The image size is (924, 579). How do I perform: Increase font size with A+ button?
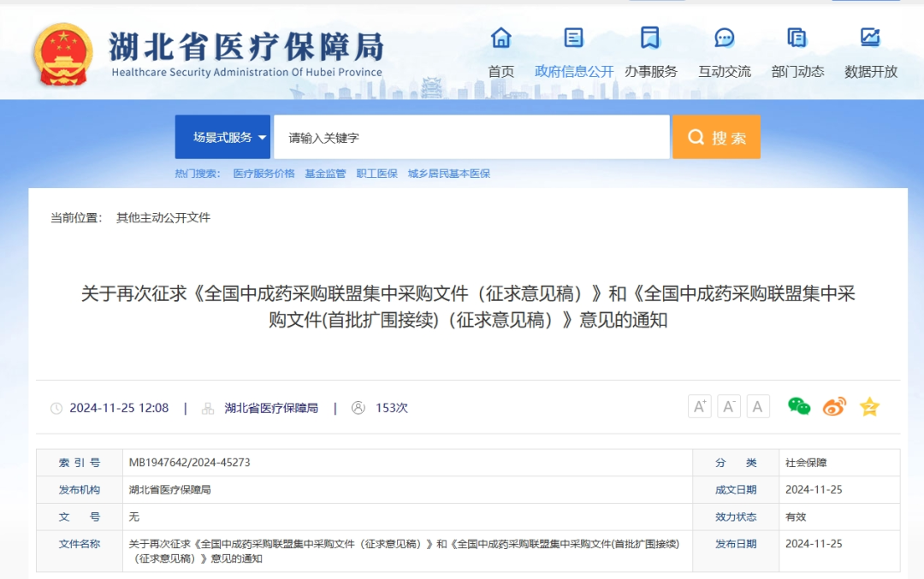[x=700, y=407]
